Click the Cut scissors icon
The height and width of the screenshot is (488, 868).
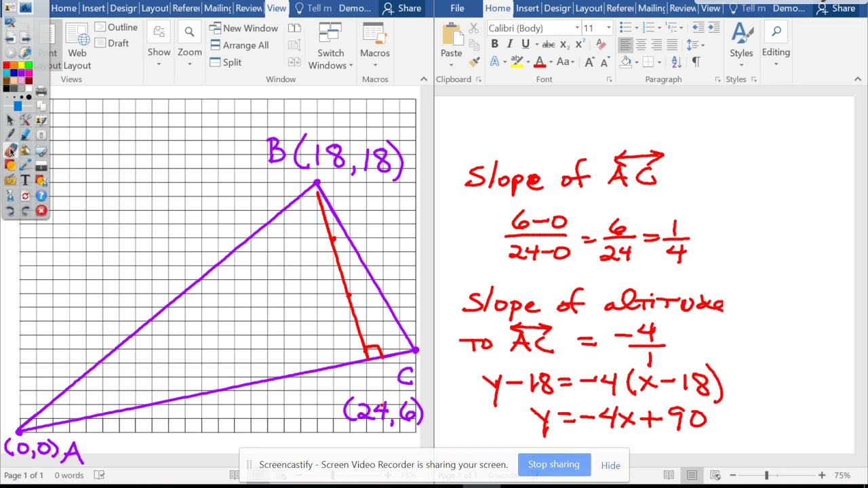[474, 28]
